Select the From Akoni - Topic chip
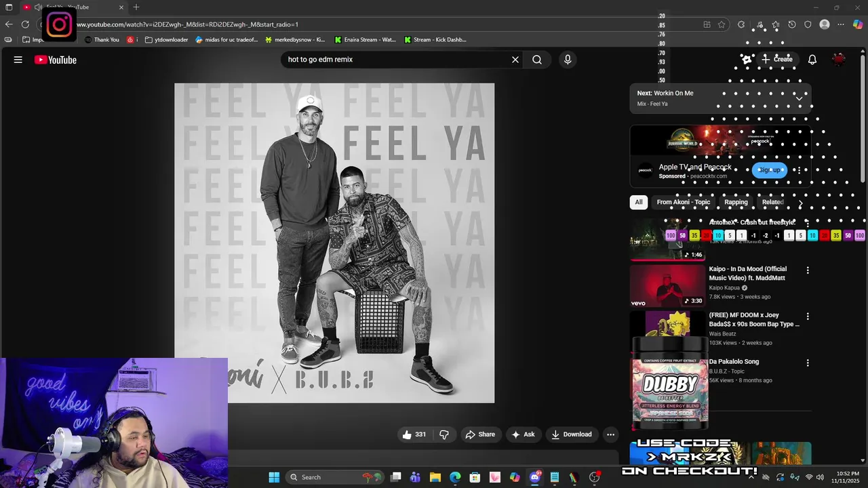 tap(684, 202)
